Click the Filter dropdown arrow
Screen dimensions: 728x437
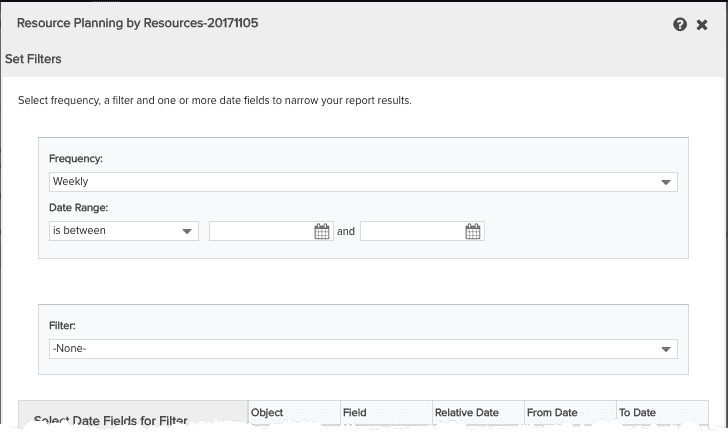click(666, 349)
